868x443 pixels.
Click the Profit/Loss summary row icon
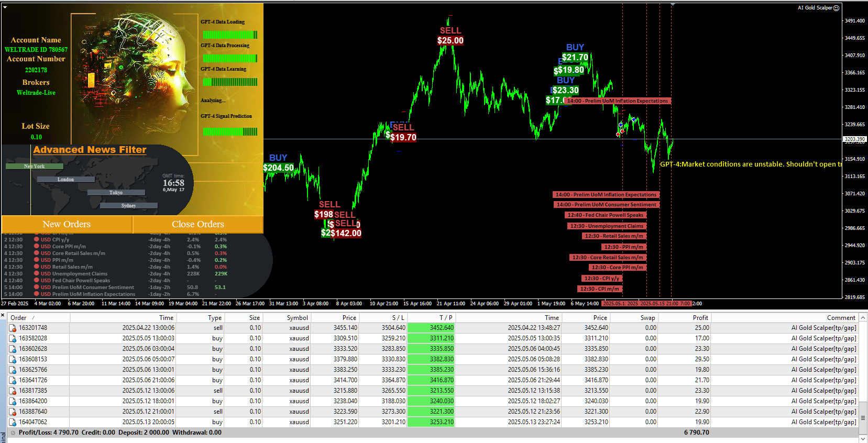tap(13, 433)
